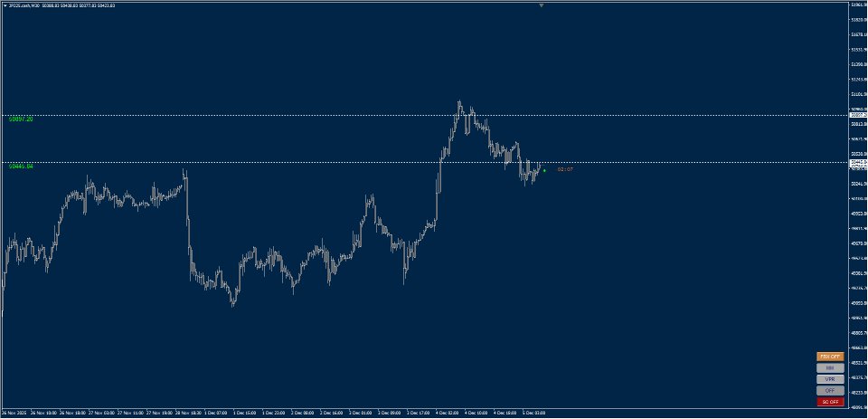
Task: Click the 3 Dec 17:00 time axis label
Action: coord(419,413)
